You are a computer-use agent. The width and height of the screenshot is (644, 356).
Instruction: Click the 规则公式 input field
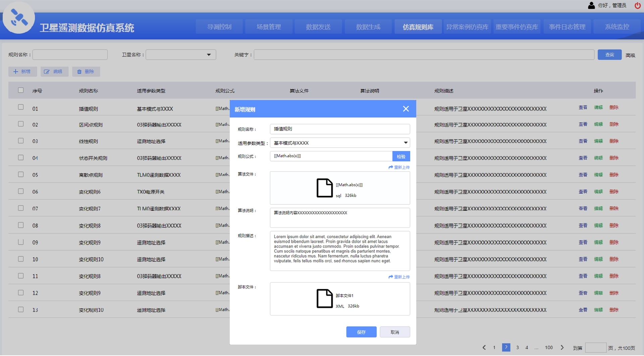pos(331,156)
